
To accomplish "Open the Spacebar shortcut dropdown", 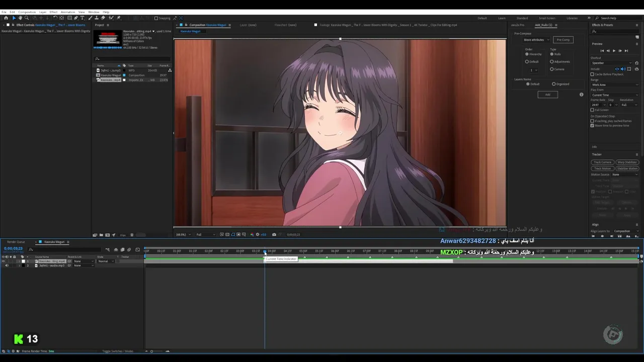I will 611,63.
